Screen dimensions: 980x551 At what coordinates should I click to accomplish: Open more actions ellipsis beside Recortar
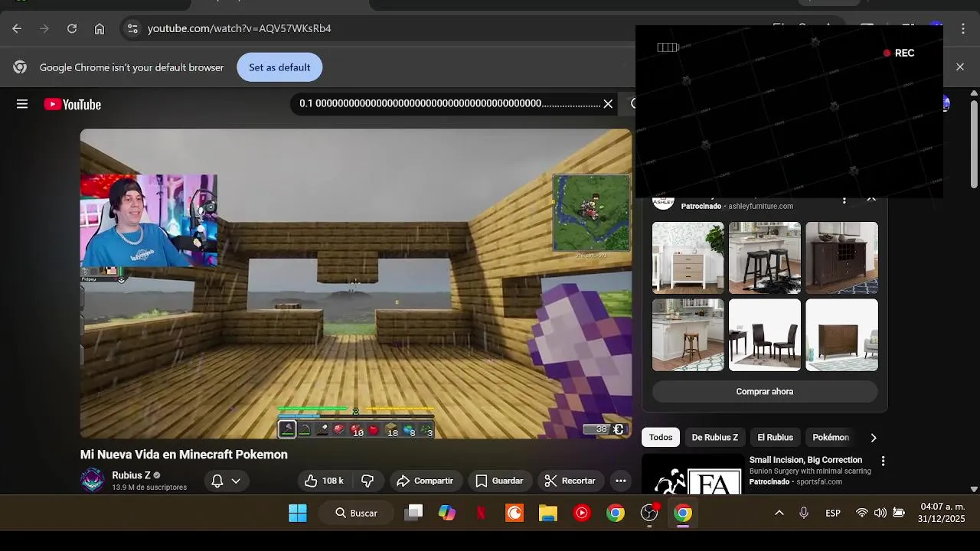point(621,481)
